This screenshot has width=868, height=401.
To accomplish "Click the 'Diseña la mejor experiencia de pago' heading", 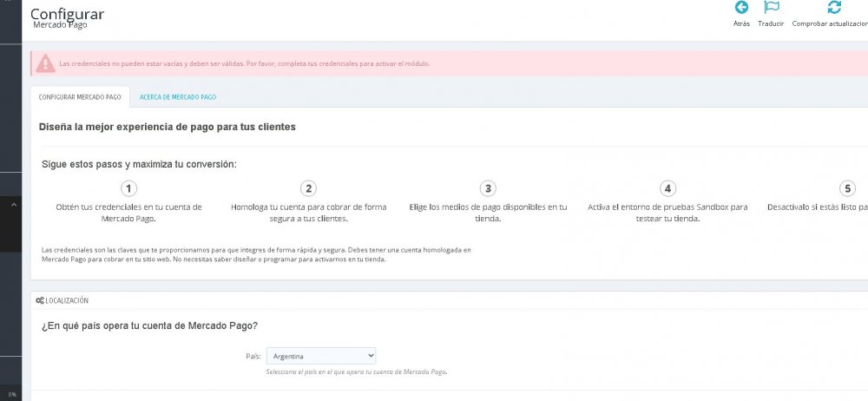I will [168, 127].
